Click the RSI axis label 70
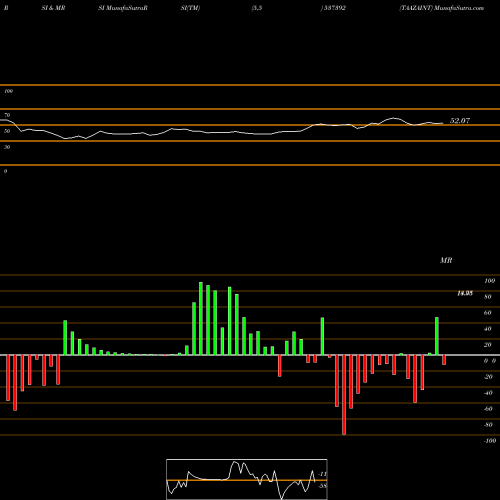Image resolution: width=500 pixels, height=500 pixels. click(x=7, y=115)
